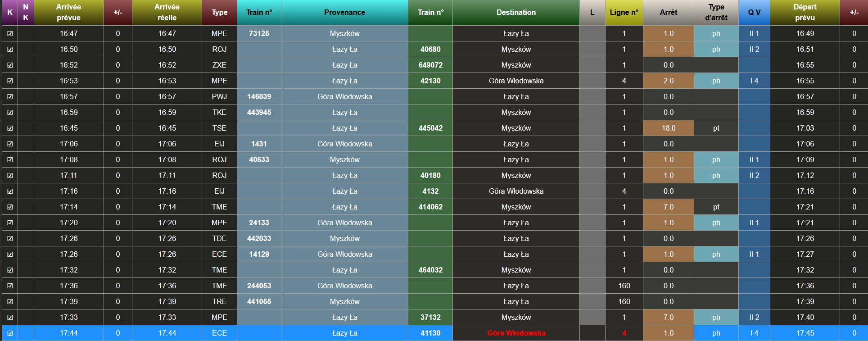This screenshot has width=868, height=341.
Task: Click the II 2 track cell in train 37132 row
Action: [755, 318]
